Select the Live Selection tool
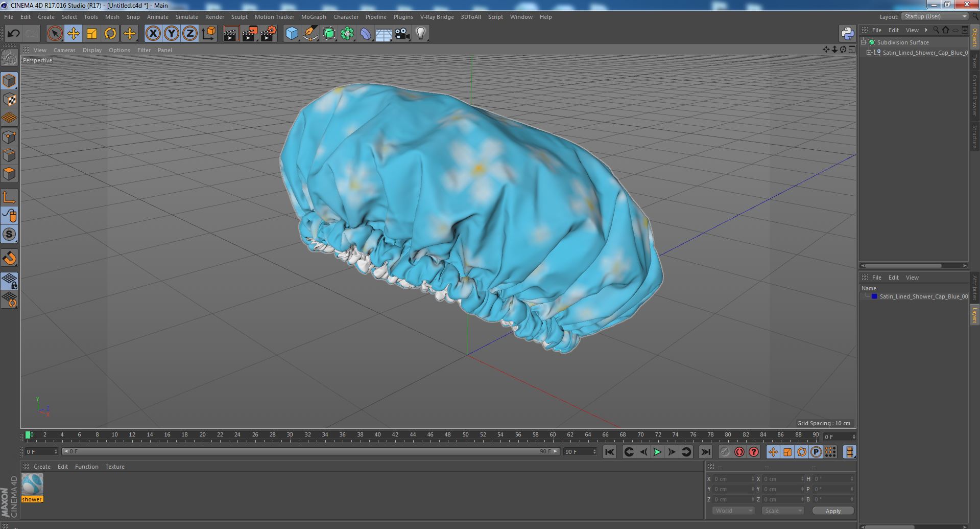 (x=55, y=34)
